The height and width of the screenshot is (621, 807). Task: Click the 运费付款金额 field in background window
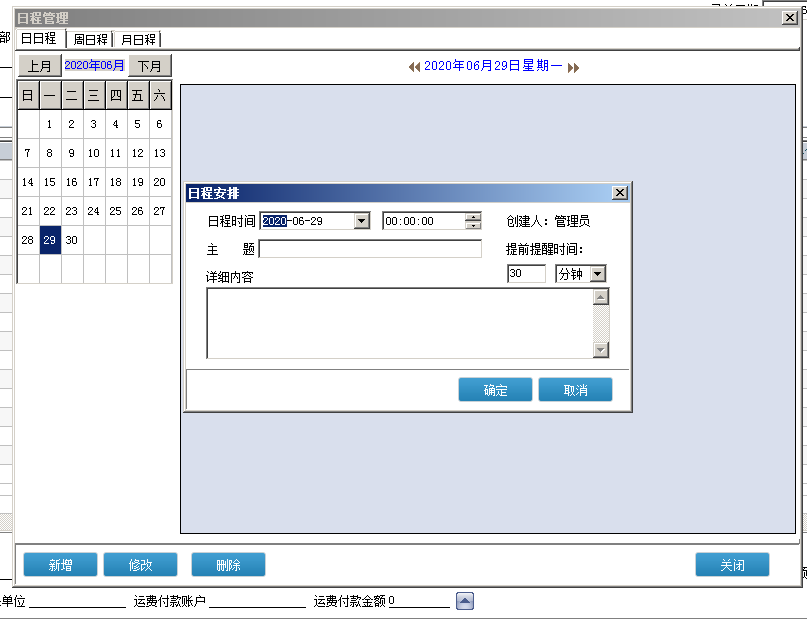point(419,600)
